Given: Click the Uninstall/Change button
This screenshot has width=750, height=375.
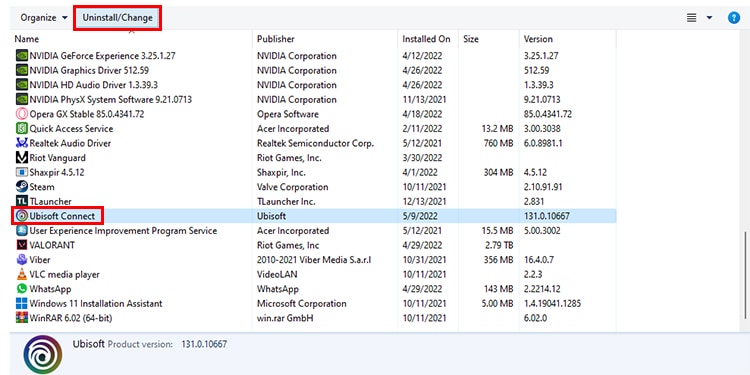Looking at the screenshot, I should 117,18.
